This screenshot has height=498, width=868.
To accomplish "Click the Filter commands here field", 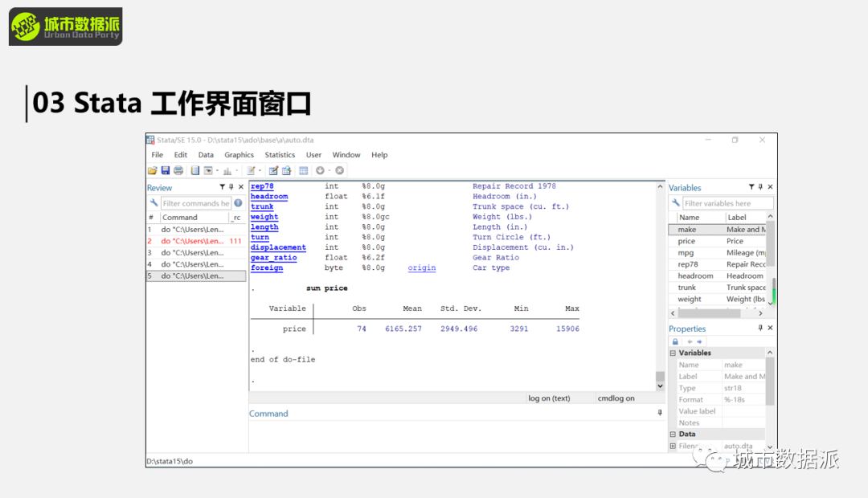I will pos(196,203).
